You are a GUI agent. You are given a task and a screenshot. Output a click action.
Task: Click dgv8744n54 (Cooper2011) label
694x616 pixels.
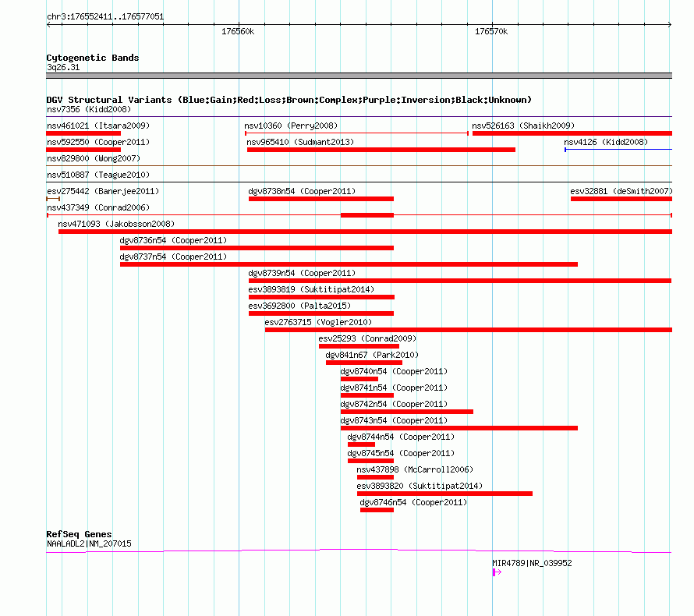[401, 437]
